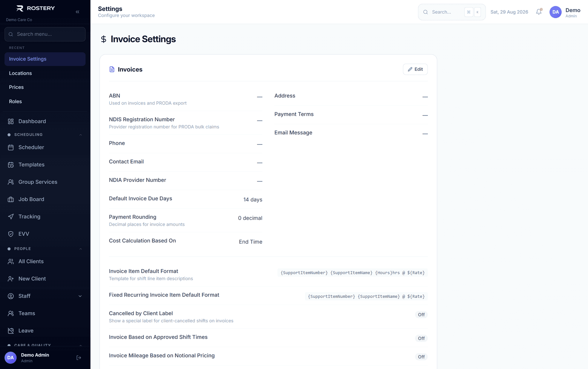Toggle Invoice Based on Approved Shift Times Off

(x=421, y=339)
